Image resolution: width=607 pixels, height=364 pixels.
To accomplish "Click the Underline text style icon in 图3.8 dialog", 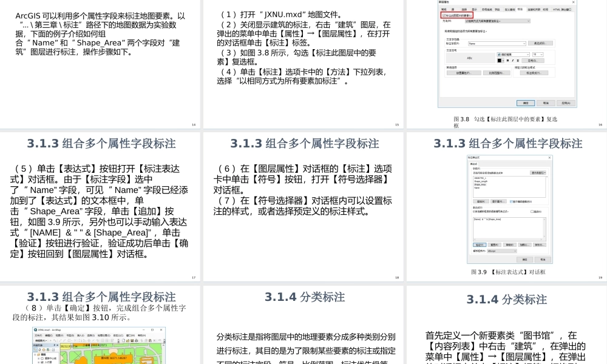I will coord(517,60).
